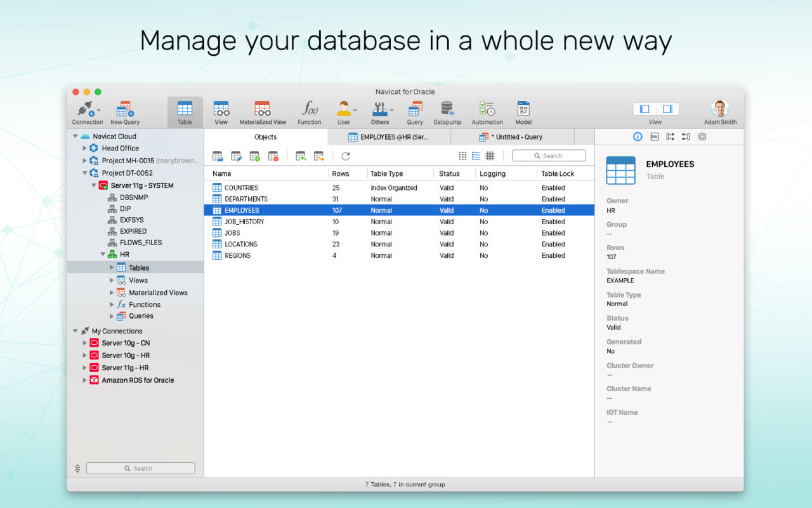
Task: Refresh the objects list
Action: (346, 156)
